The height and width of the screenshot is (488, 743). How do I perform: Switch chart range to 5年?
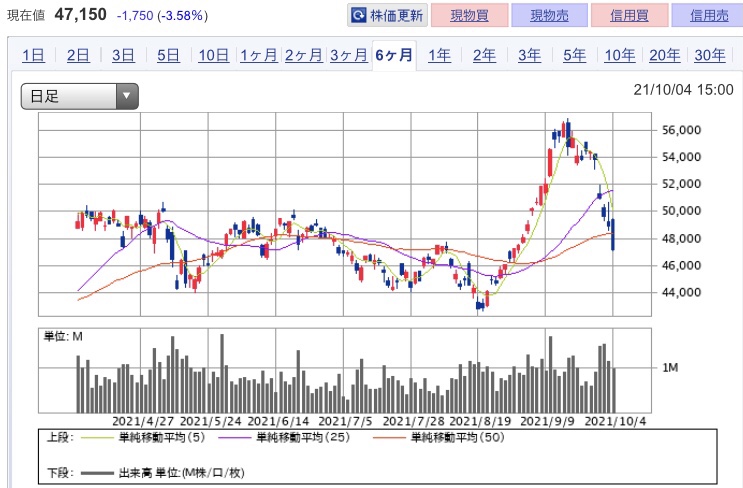[x=574, y=55]
